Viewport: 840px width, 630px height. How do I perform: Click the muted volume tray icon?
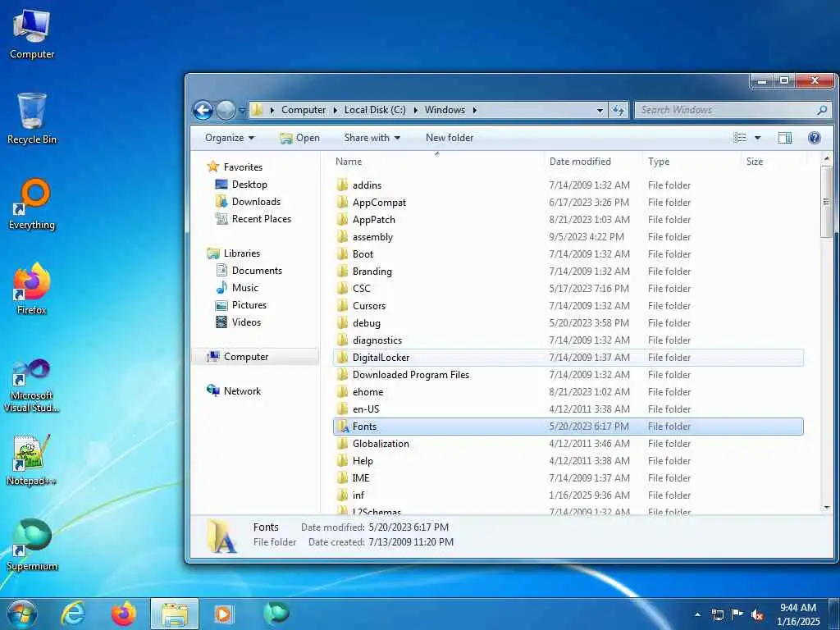(x=757, y=615)
